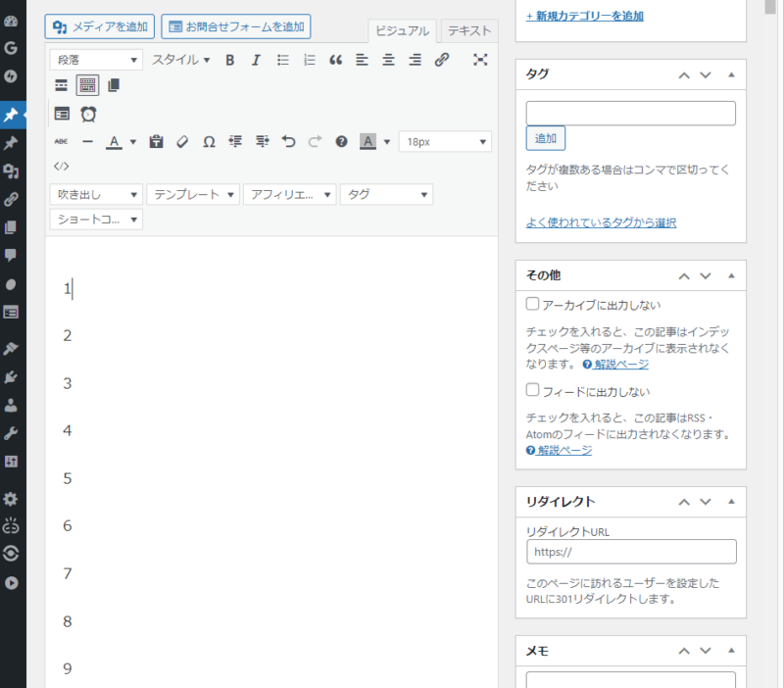
Task: Toggle strikethrough formatting (ABC icon)
Action: click(61, 141)
